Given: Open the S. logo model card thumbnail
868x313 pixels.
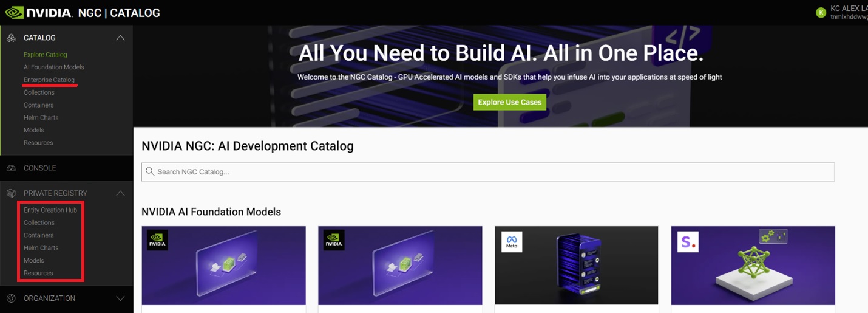Looking at the screenshot, I should click(x=753, y=266).
